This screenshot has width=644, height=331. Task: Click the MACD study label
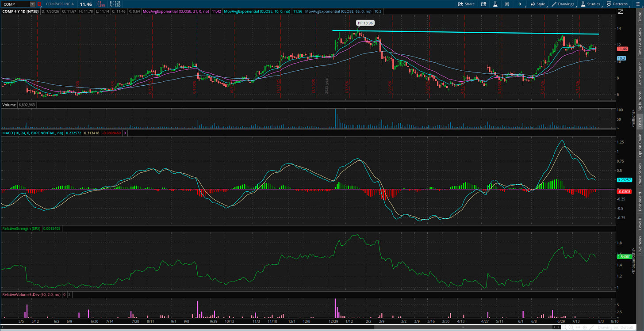point(34,133)
